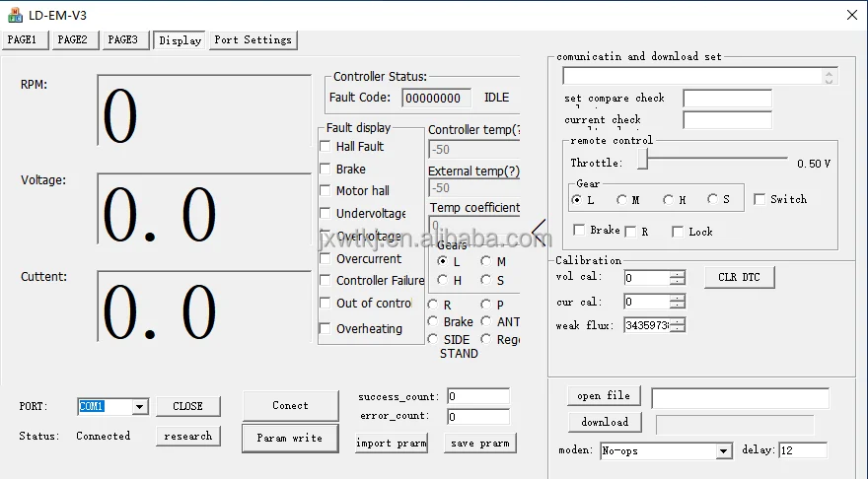
Task: Click the delay input field
Action: (803, 450)
